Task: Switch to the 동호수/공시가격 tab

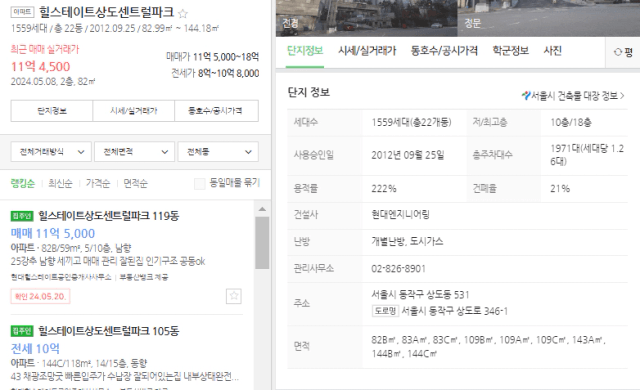Action: click(444, 51)
